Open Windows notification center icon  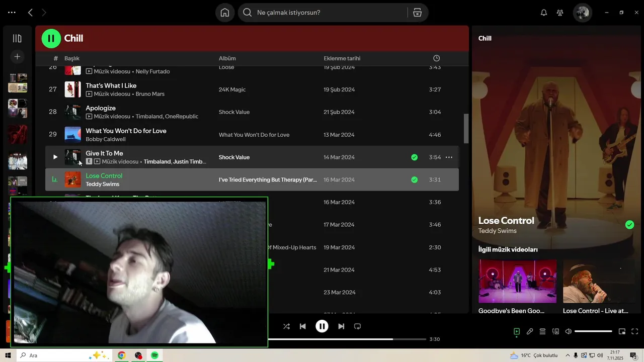pos(633,355)
